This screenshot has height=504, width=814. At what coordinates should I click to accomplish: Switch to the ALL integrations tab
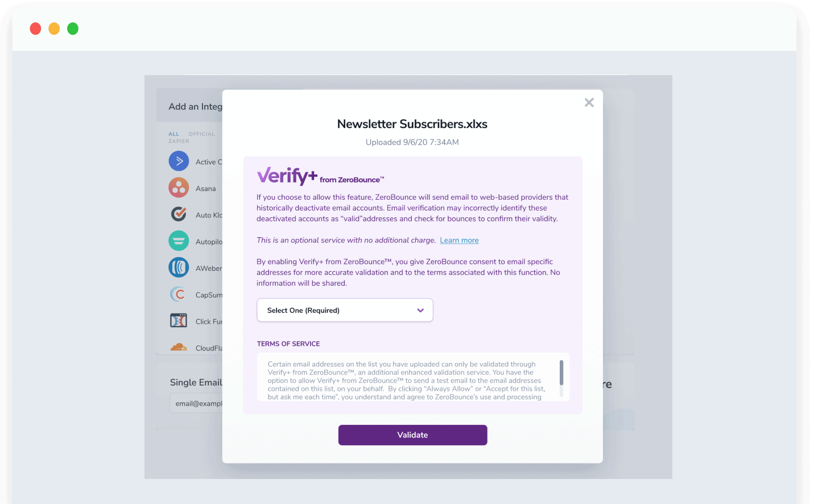point(173,134)
